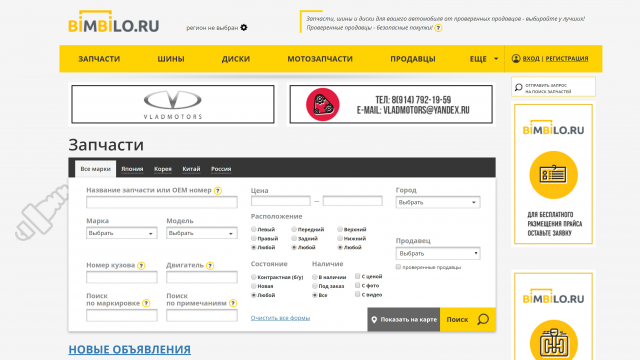This screenshot has width=640, height=360.
Task: Click the minimum price field
Action: (281, 201)
